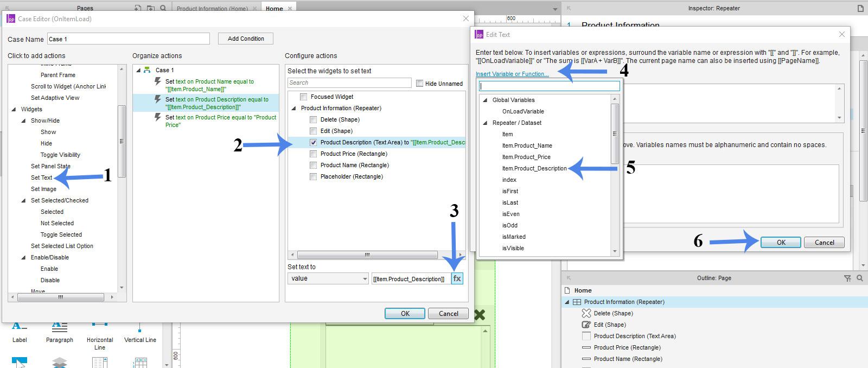Switch to the Home tab
Viewport: 868px width, 368px height.
point(275,8)
